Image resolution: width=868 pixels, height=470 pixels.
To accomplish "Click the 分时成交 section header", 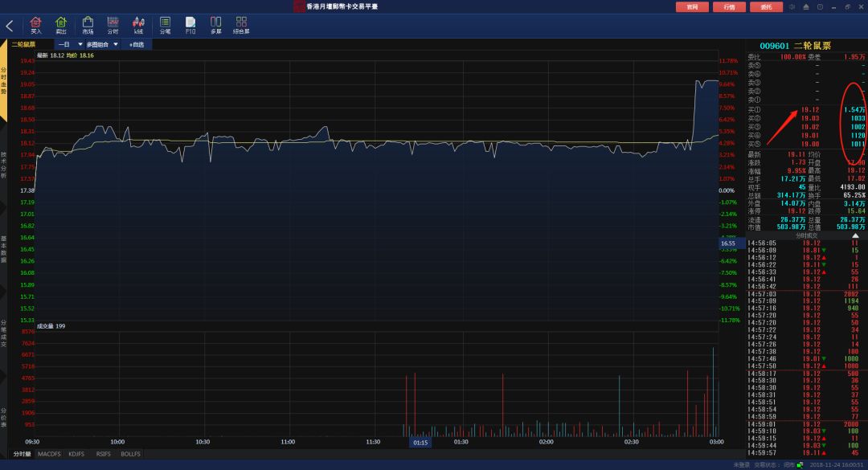I will click(807, 236).
